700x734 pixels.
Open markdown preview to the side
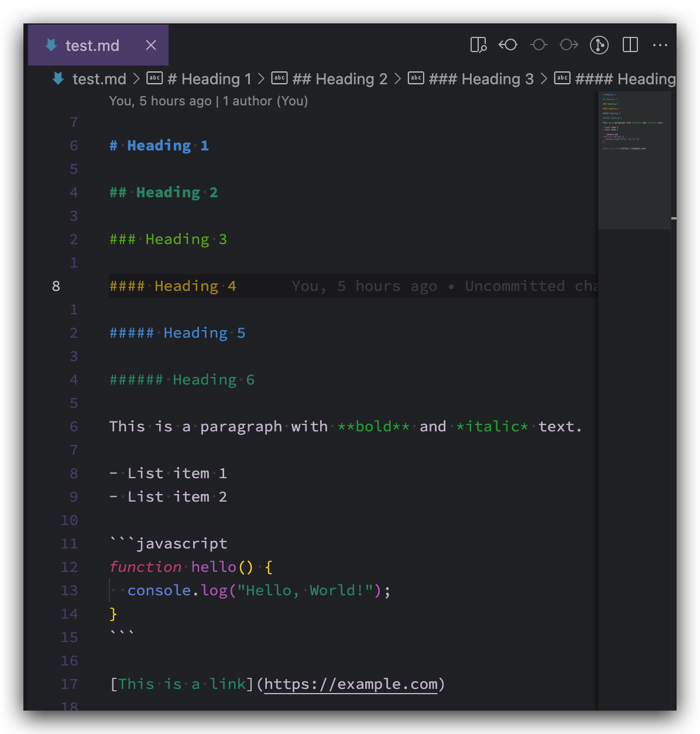pyautogui.click(x=478, y=45)
